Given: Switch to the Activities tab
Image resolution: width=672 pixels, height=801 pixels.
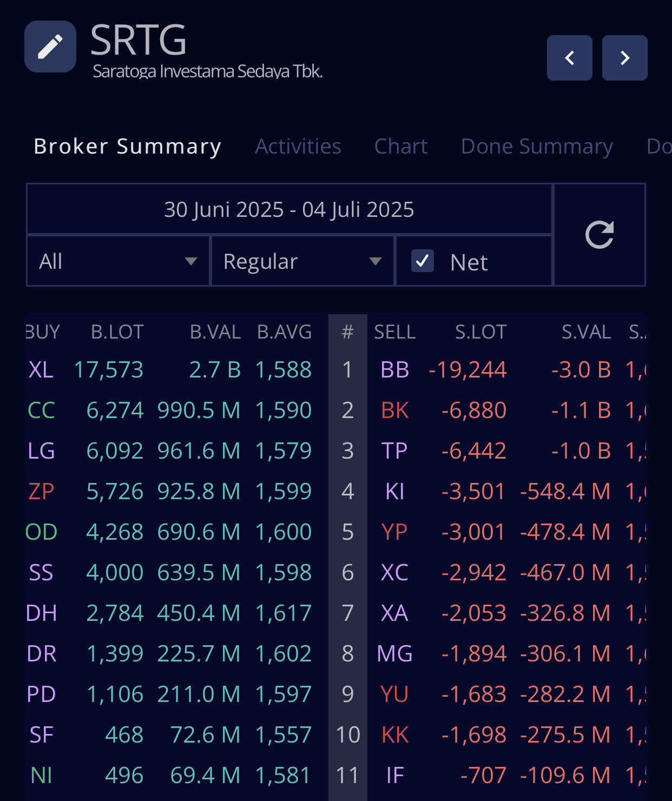Looking at the screenshot, I should pyautogui.click(x=298, y=146).
